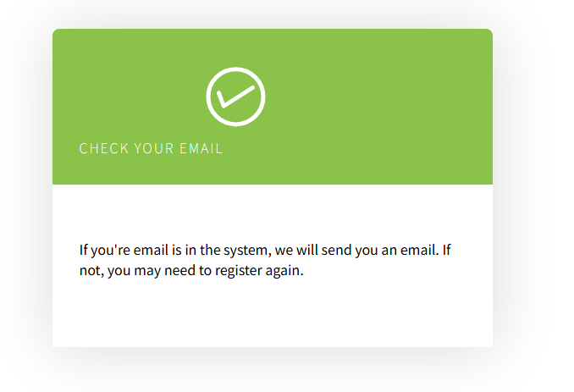Select the "If you're email is in the system" sentence

(x=176, y=251)
